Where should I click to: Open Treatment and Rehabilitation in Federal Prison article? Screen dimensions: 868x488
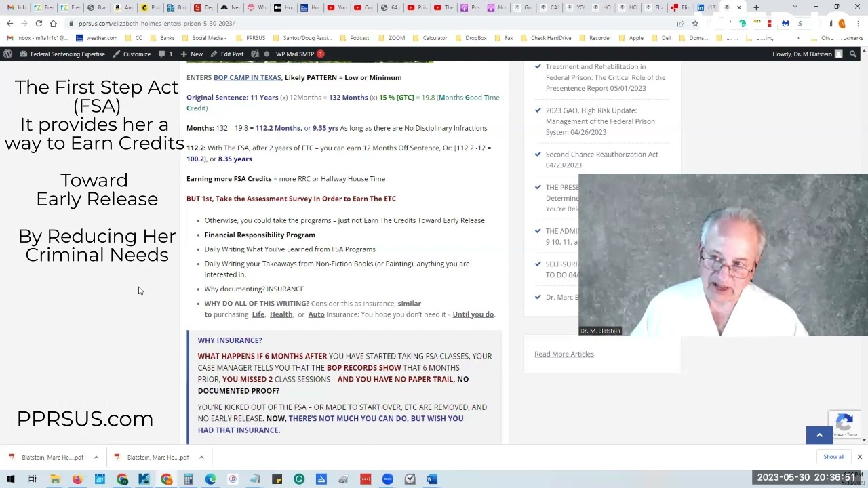coord(606,77)
